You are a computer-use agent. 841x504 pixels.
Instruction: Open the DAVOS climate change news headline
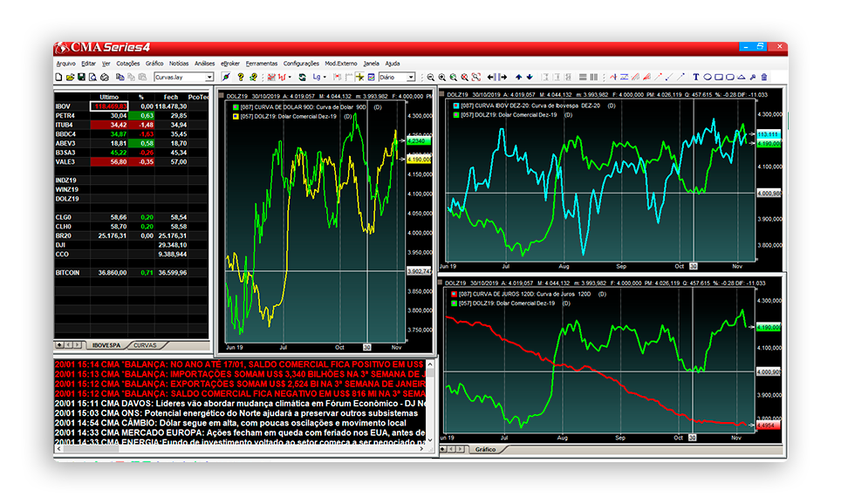[x=240, y=403]
